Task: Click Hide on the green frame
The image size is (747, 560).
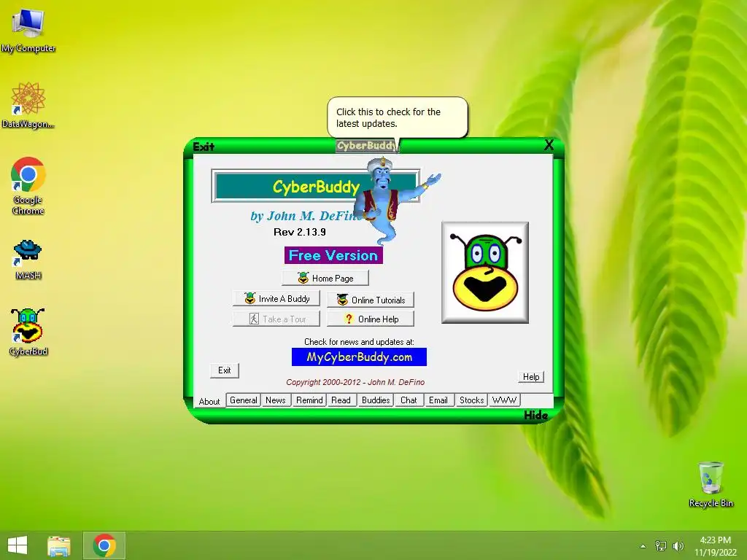Action: pyautogui.click(x=535, y=415)
